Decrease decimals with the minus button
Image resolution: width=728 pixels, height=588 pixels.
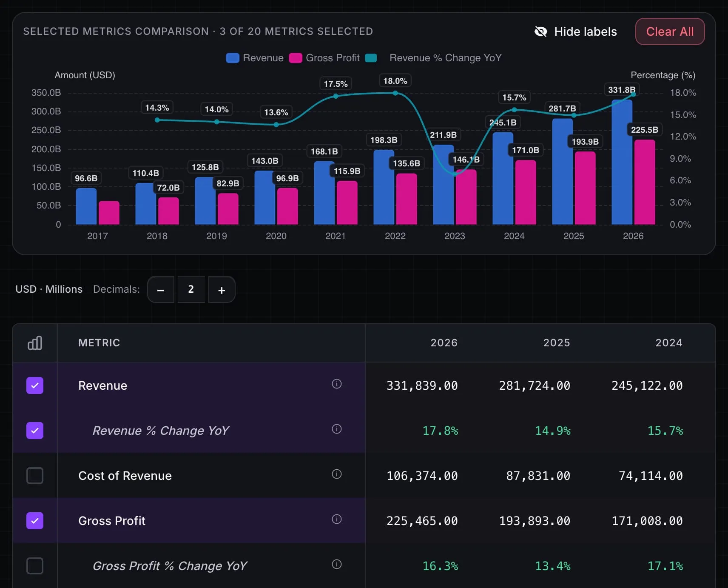(161, 289)
